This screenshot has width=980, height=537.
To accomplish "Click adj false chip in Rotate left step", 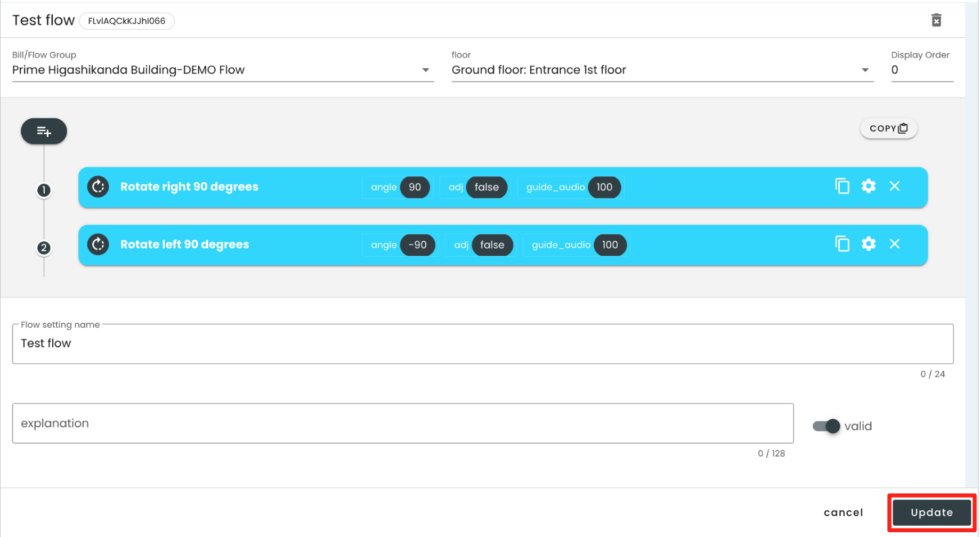I will 480,245.
